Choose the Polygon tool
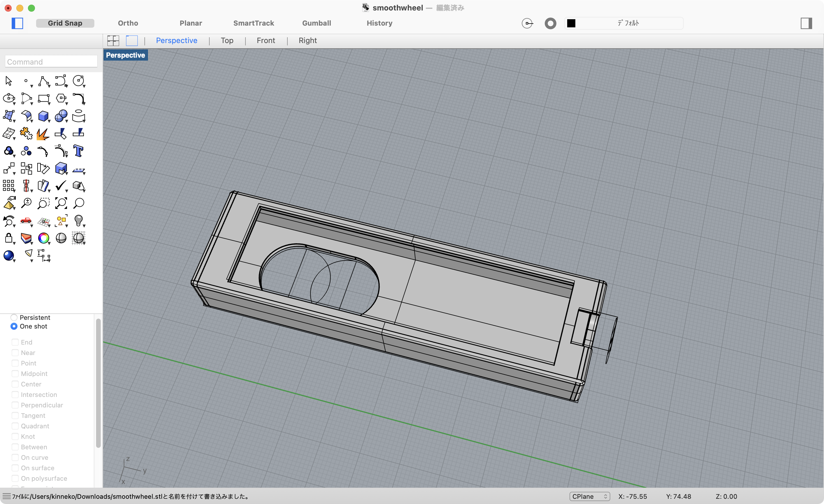 [61, 99]
